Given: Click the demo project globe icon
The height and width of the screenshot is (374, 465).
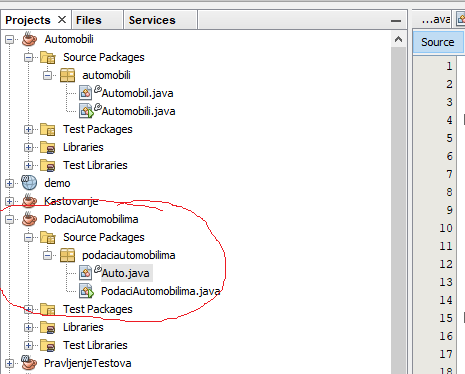Looking at the screenshot, I should [29, 183].
